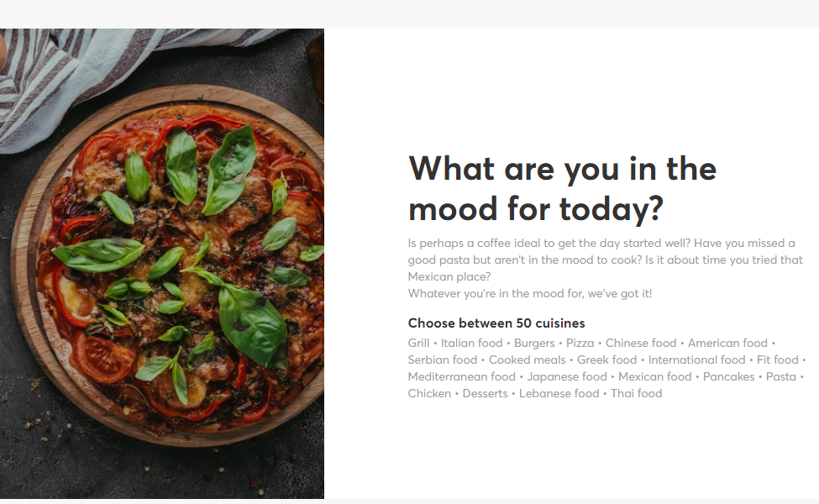Screen dimensions: 819x504
Task: Open Cooked meals category
Action: click(527, 360)
